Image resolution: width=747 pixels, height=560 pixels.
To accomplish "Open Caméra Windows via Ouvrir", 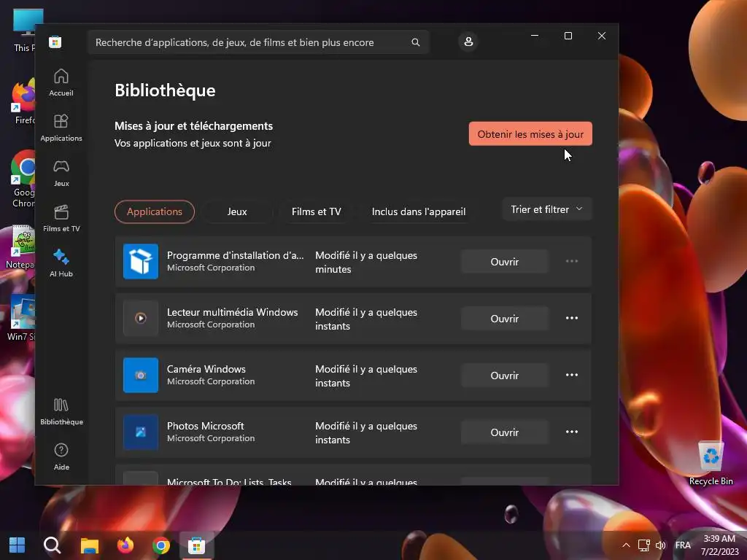I will coord(505,376).
